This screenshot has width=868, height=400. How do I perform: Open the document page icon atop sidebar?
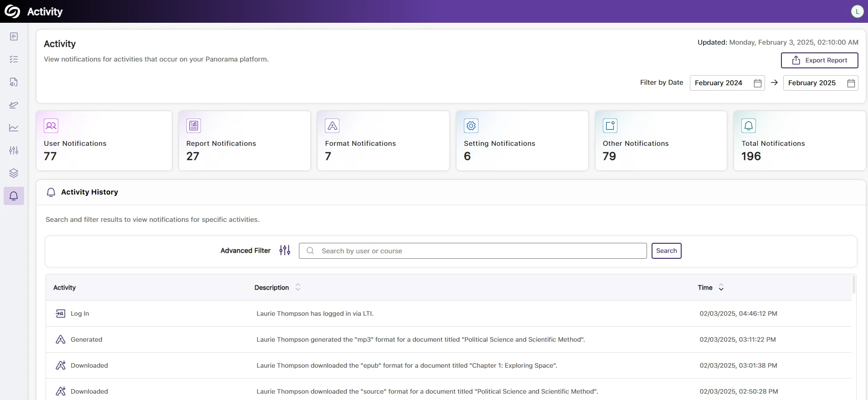click(14, 36)
